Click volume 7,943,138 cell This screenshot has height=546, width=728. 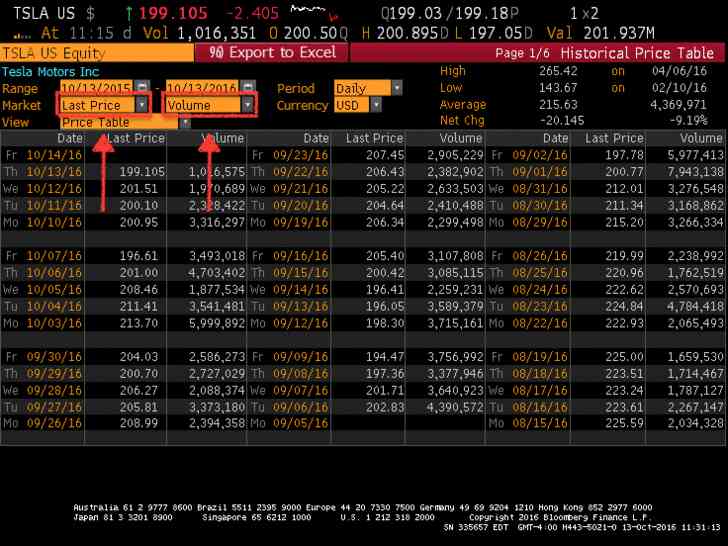click(x=695, y=172)
